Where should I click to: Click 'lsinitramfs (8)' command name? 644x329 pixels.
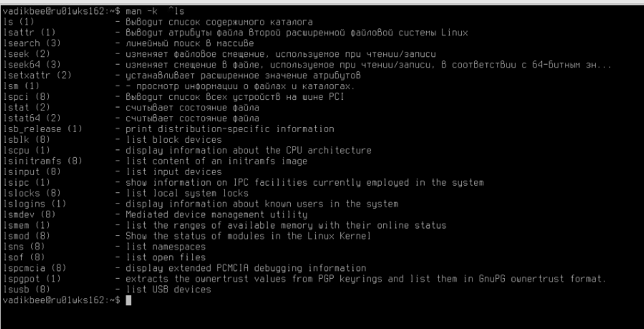[43, 161]
